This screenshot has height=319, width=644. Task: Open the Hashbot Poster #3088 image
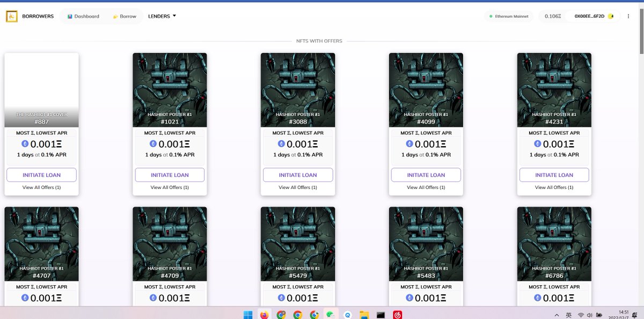pyautogui.click(x=298, y=90)
